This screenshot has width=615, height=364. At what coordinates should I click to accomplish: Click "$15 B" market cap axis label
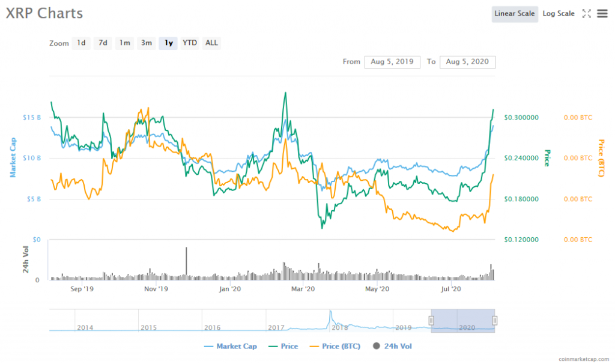tap(32, 117)
